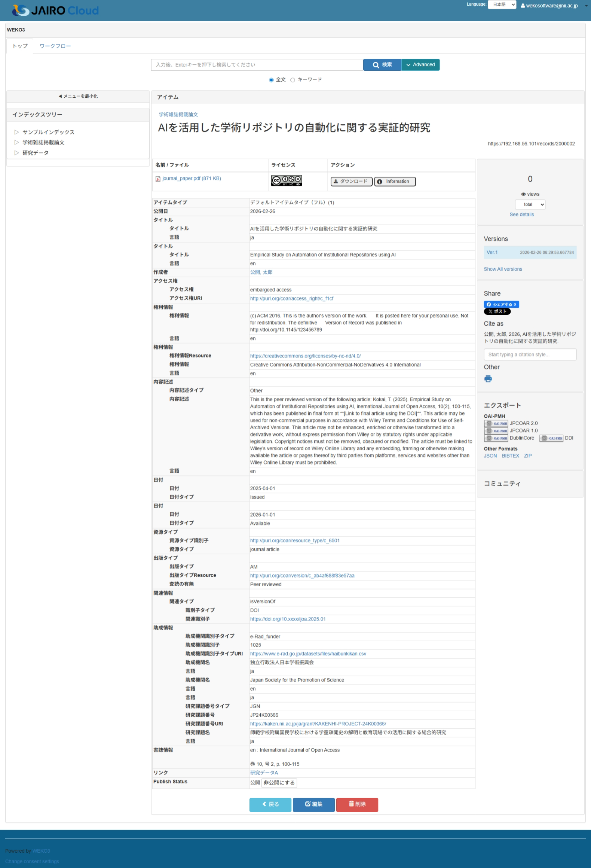Click the 編集 edit button
Image resolution: width=591 pixels, height=868 pixels.
tap(313, 804)
